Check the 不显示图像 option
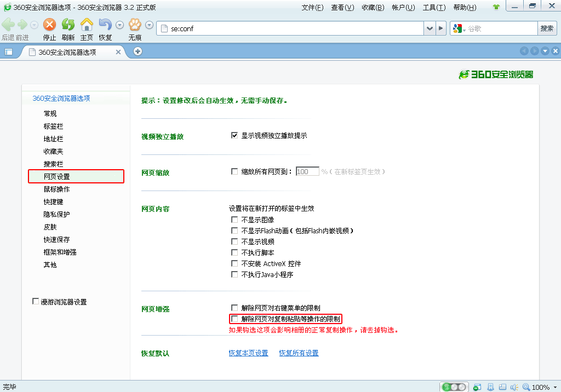The image size is (561, 392). 234,219
